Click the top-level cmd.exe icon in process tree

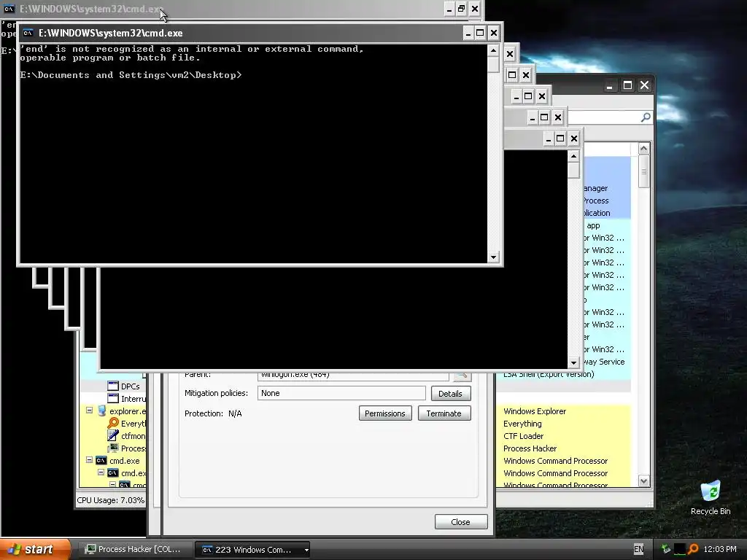click(101, 461)
